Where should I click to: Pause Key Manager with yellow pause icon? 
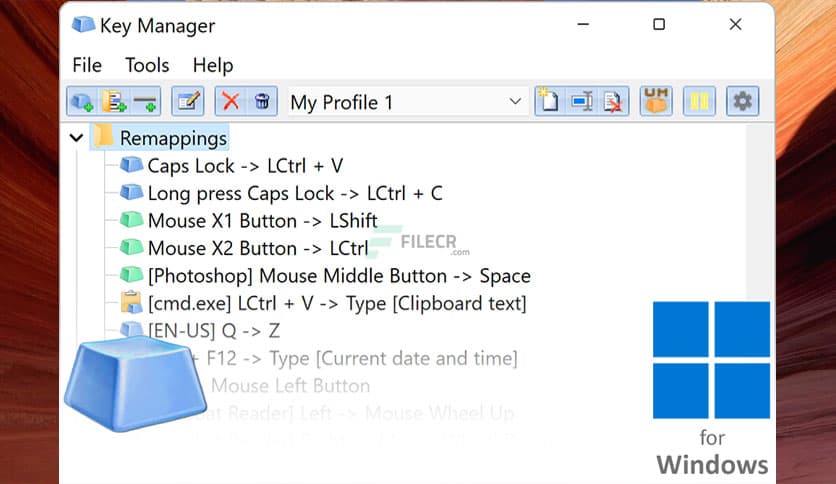tap(699, 101)
